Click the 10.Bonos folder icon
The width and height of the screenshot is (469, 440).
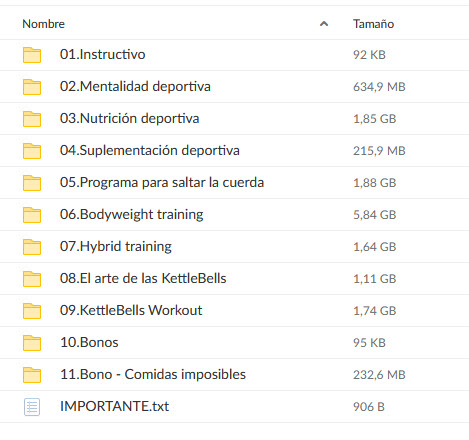[32, 343]
